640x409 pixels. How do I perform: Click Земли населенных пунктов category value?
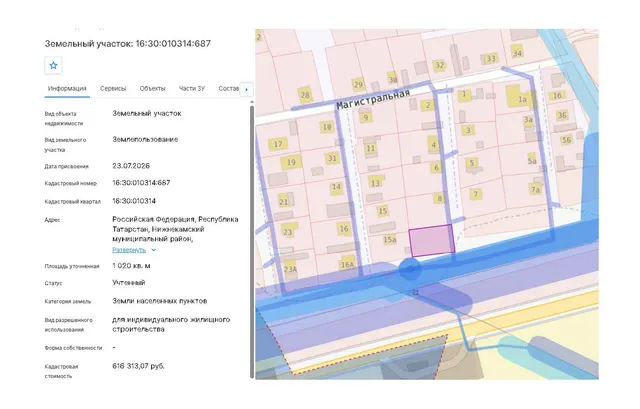(160, 301)
